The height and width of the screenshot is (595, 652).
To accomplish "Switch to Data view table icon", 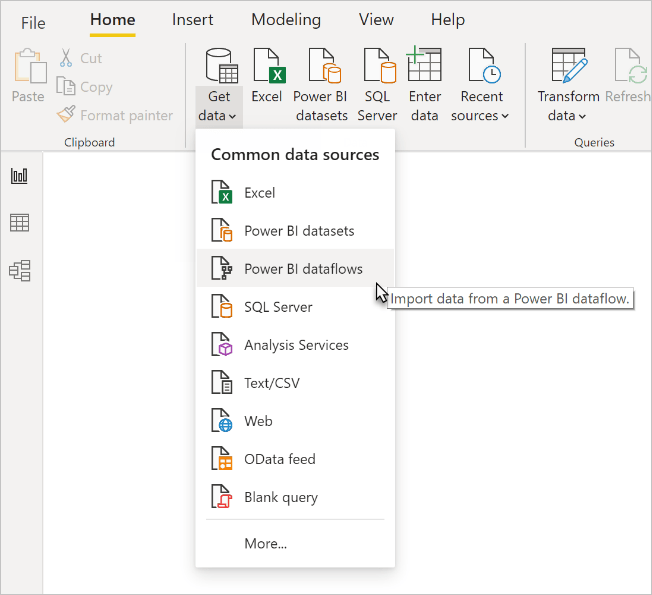I will (19, 223).
